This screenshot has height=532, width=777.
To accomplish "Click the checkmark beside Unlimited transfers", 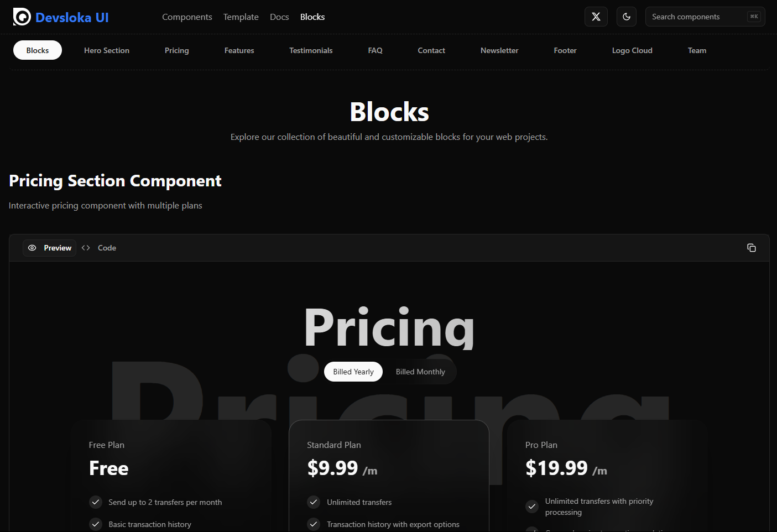I will [314, 502].
